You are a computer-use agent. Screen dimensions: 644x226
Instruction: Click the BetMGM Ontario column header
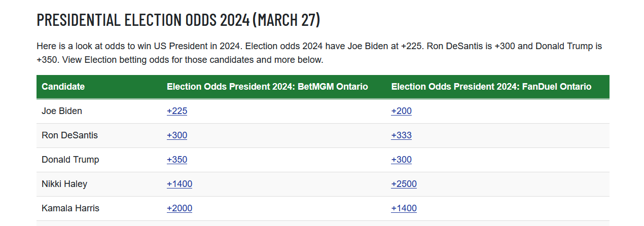267,87
